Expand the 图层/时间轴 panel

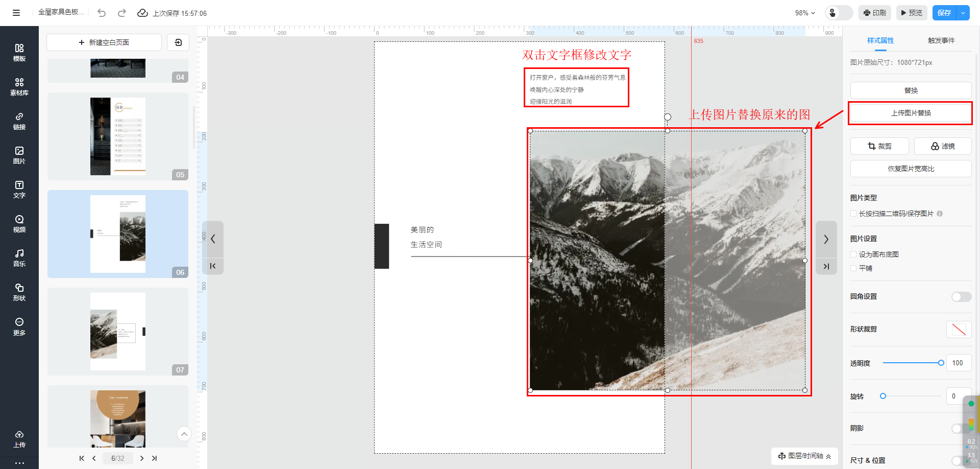[x=804, y=456]
